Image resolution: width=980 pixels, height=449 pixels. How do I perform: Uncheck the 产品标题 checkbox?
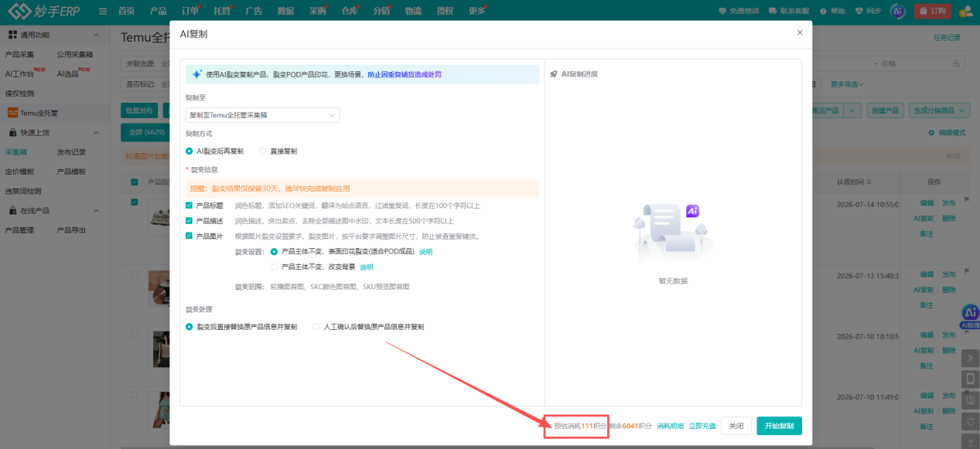coord(190,206)
